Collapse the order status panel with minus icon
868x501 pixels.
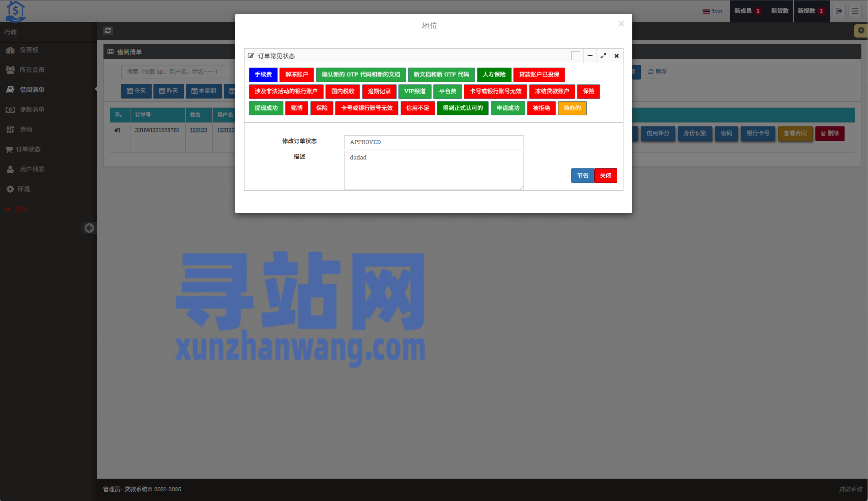pyautogui.click(x=590, y=56)
